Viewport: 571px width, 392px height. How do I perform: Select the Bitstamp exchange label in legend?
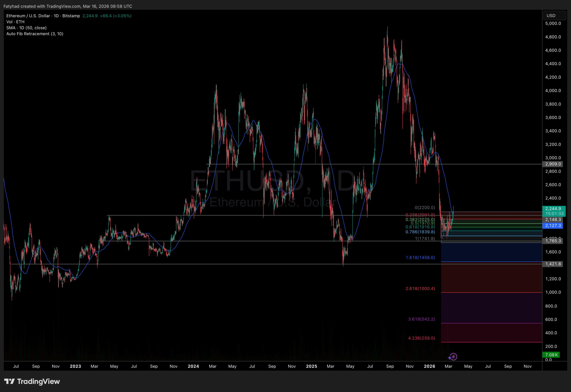point(71,15)
